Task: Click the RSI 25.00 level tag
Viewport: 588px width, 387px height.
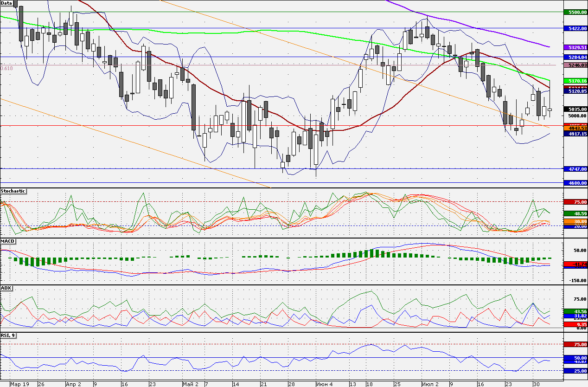Action: click(575, 371)
